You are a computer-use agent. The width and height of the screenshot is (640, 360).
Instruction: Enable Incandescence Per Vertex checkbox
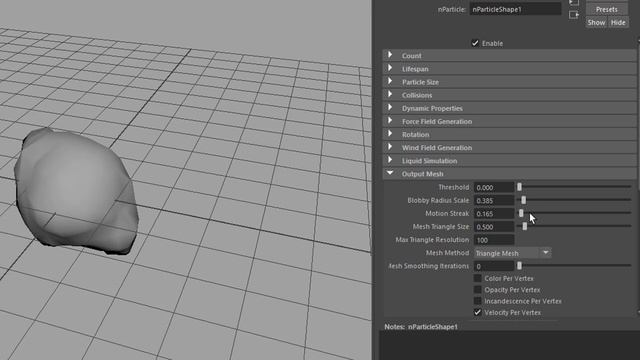(477, 301)
